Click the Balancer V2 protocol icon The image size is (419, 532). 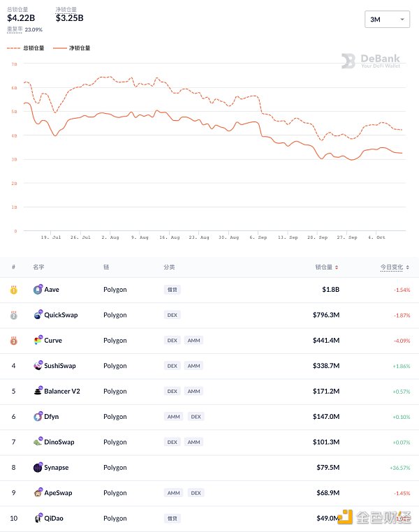pos(38,391)
